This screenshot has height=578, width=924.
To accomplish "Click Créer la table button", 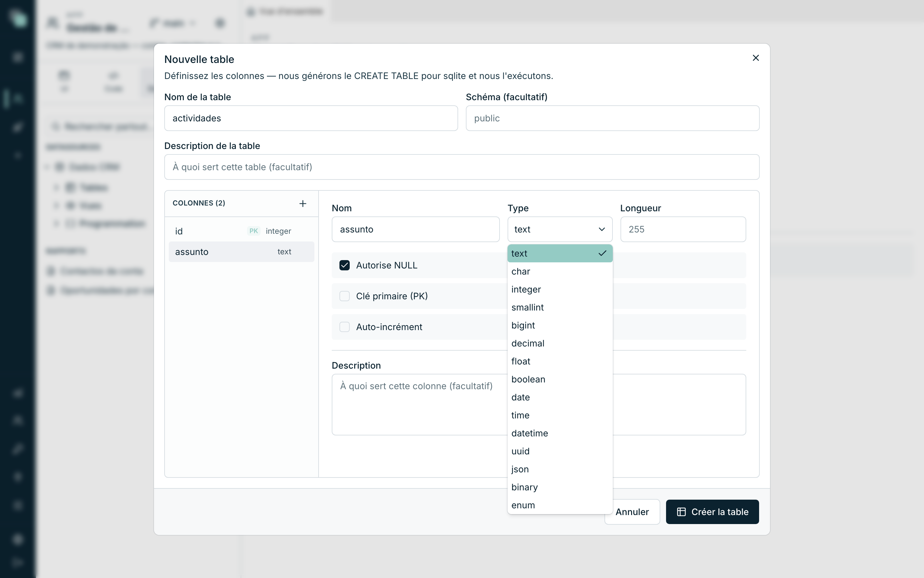I will click(x=712, y=512).
